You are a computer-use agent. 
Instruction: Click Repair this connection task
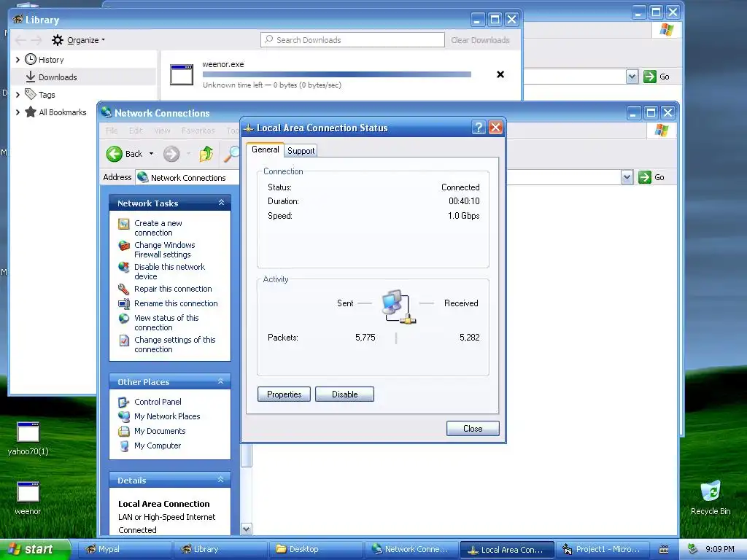coord(173,289)
